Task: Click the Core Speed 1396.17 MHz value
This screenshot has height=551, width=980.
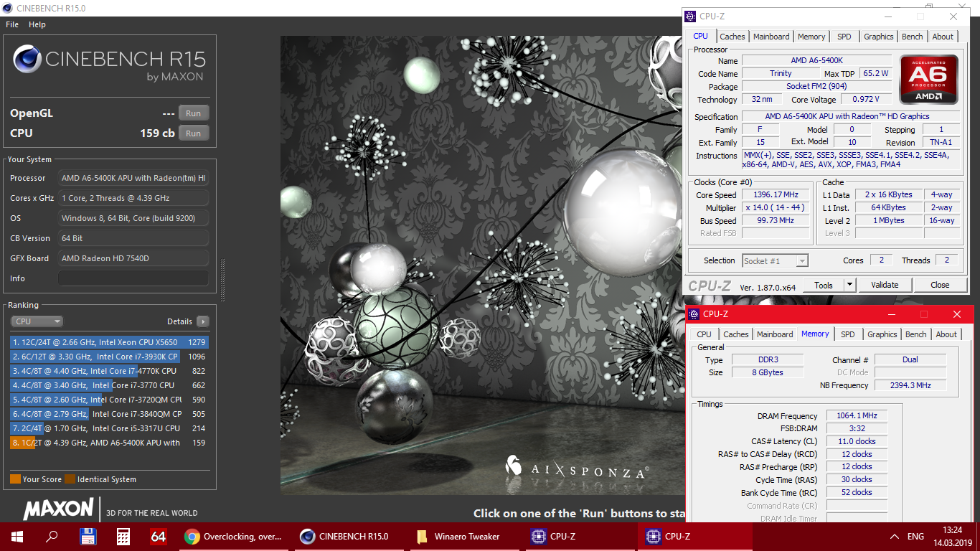Action: pos(776,194)
